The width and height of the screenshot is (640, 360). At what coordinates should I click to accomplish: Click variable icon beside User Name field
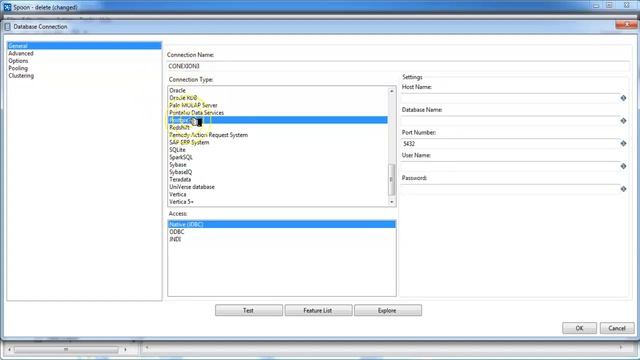click(623, 166)
